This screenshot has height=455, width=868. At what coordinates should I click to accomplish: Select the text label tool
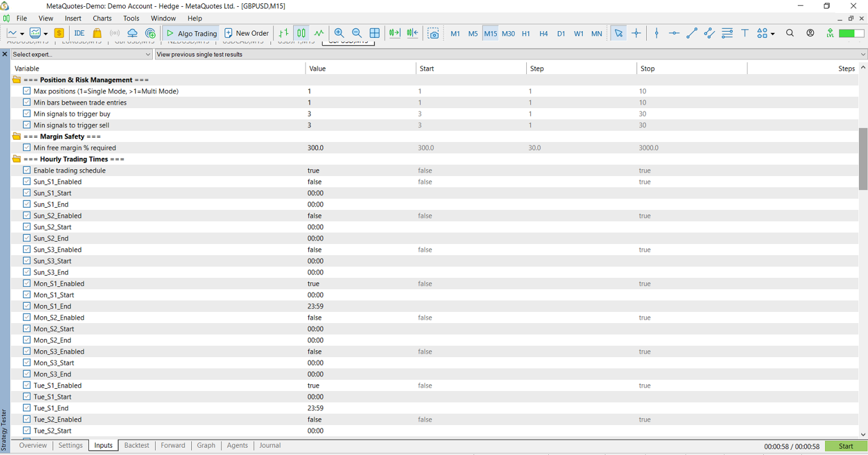pos(745,33)
